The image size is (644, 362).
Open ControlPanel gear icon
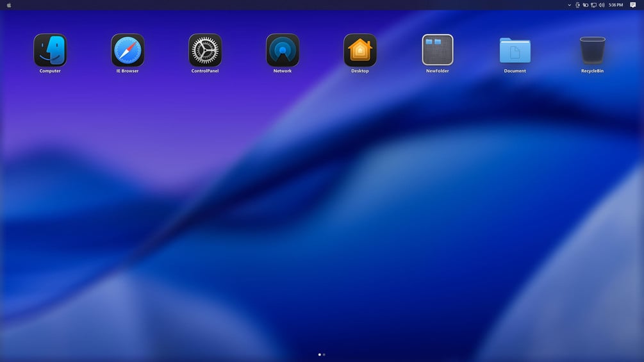click(x=205, y=50)
